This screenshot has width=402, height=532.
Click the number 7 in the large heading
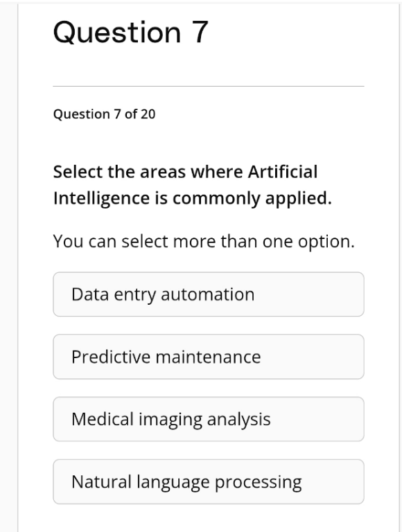pyautogui.click(x=200, y=33)
